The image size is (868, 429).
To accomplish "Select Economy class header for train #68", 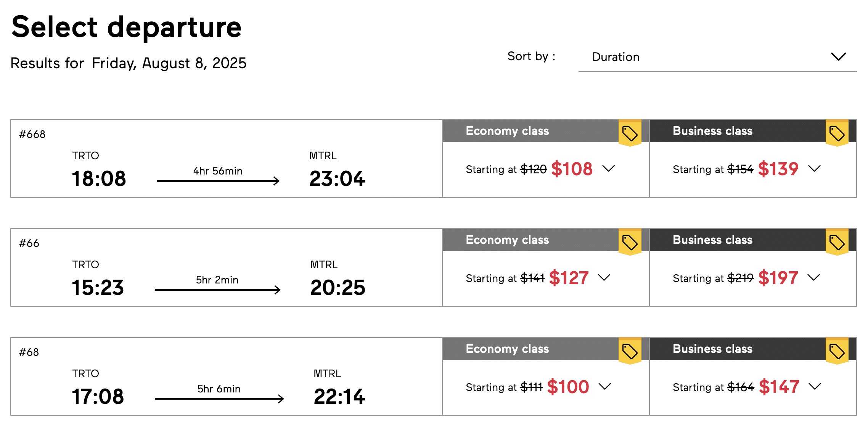I will click(507, 349).
